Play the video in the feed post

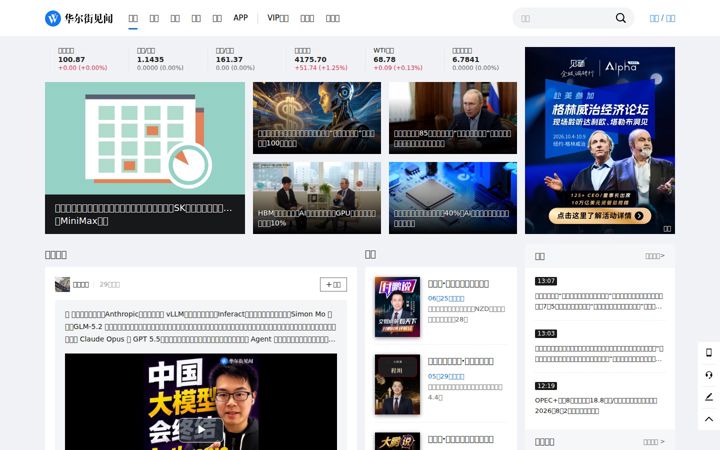pyautogui.click(x=201, y=430)
